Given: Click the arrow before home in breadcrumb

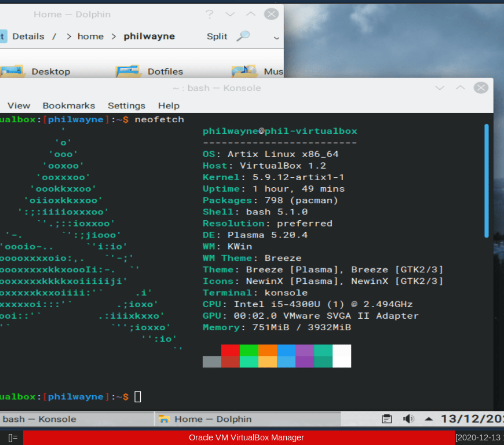Looking at the screenshot, I should [x=69, y=36].
